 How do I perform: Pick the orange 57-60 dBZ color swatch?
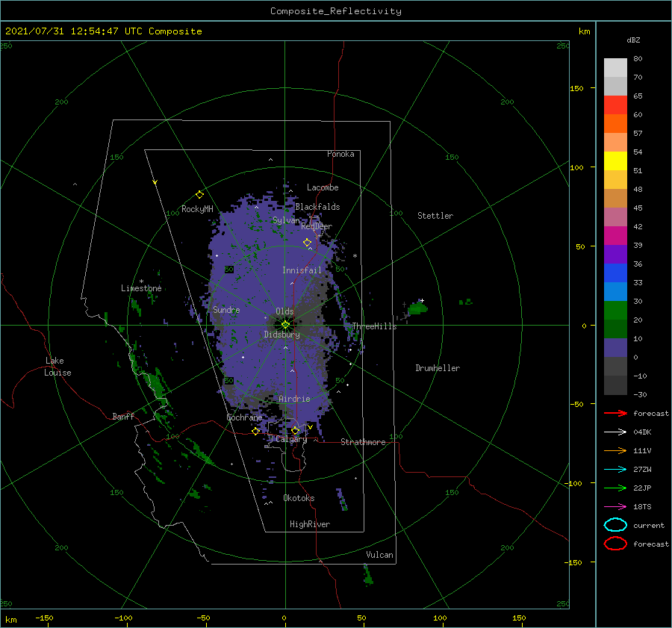tap(615, 124)
